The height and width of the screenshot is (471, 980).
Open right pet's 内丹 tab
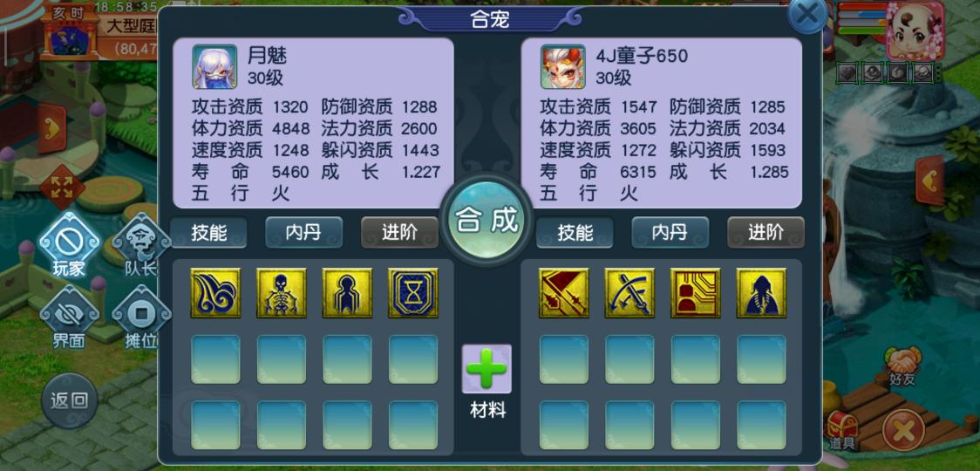pos(670,233)
